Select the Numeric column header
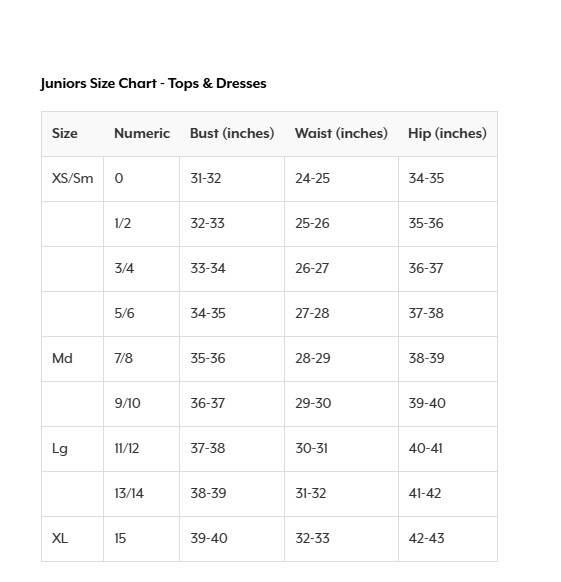The height and width of the screenshot is (582, 561). tap(142, 133)
